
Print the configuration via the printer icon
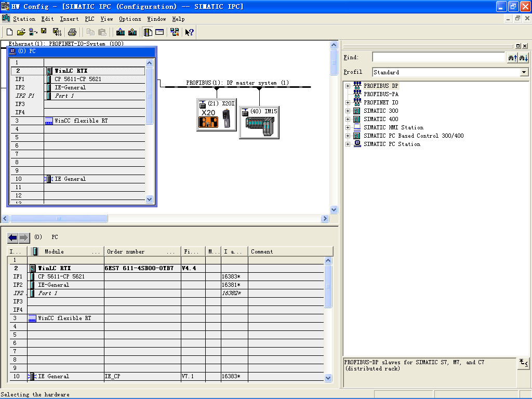tap(72, 32)
